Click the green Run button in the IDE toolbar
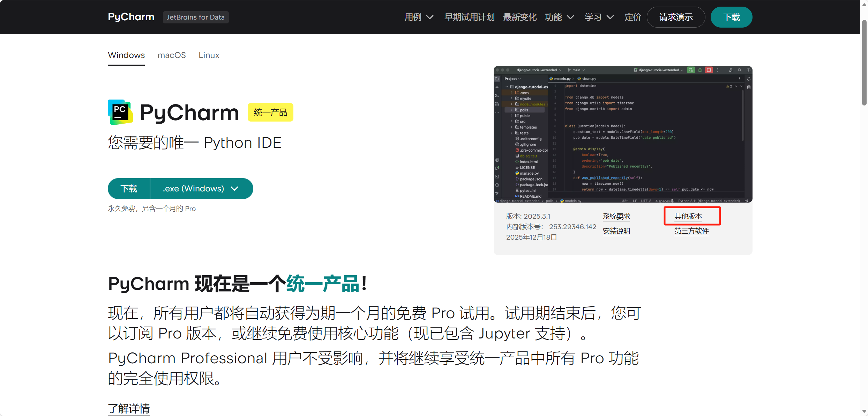Screen dimensions: 868x416 (x=691, y=70)
